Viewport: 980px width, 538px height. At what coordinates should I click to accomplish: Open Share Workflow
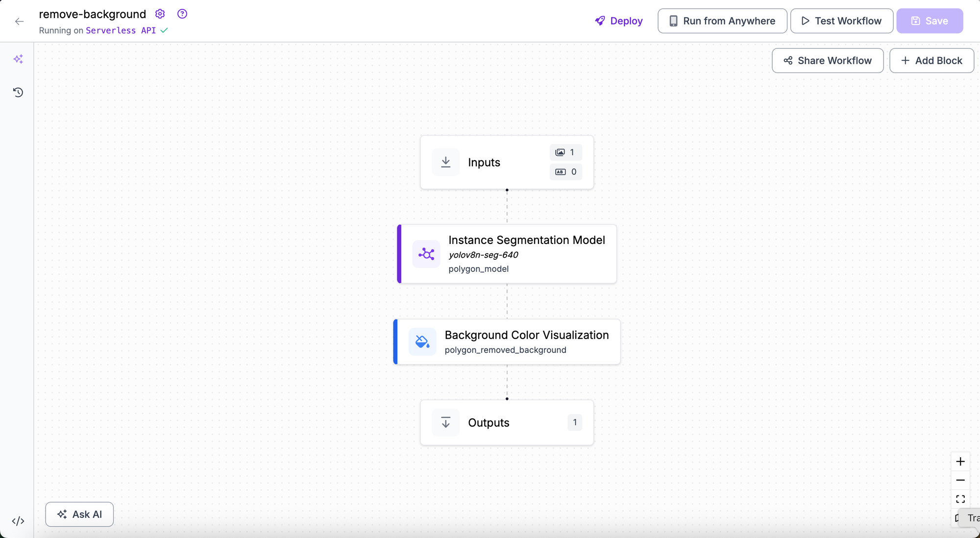(x=828, y=61)
